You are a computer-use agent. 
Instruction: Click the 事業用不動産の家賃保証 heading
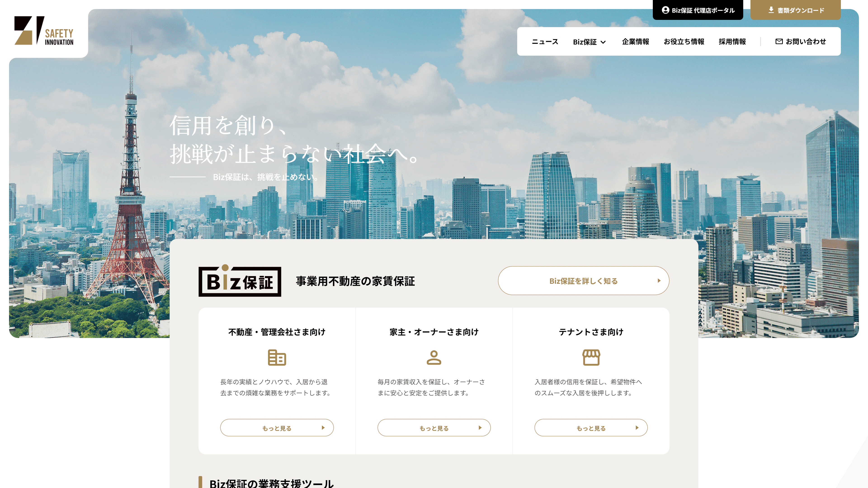point(355,281)
